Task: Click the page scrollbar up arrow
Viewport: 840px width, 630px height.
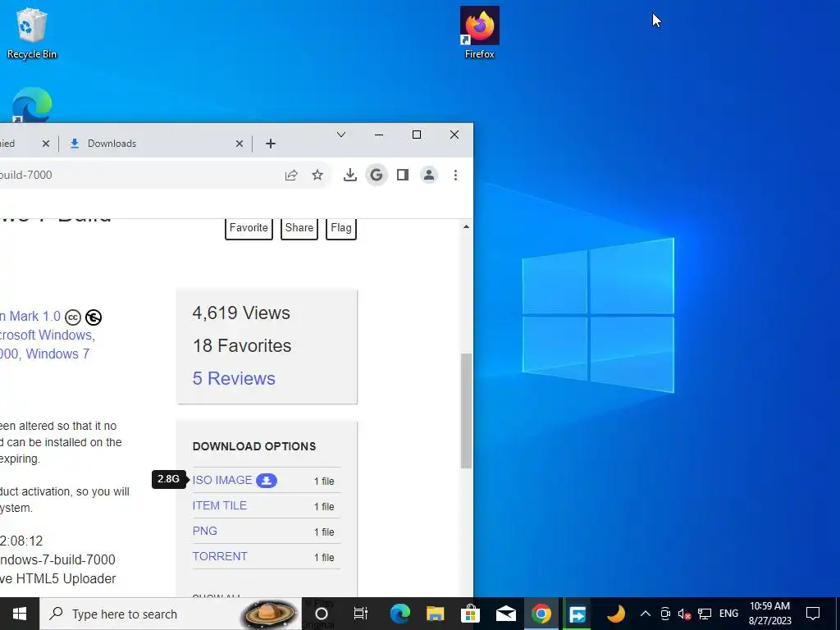Action: [x=466, y=227]
